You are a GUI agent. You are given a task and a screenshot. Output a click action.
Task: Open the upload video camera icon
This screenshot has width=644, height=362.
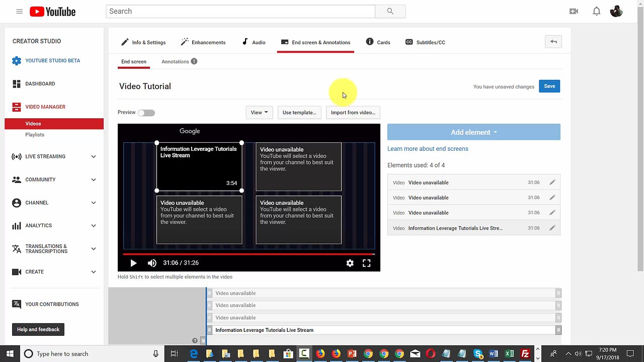(574, 11)
